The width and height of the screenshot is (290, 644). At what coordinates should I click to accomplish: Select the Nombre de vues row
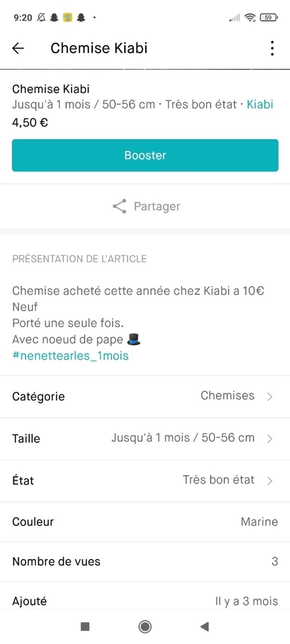coord(145,561)
